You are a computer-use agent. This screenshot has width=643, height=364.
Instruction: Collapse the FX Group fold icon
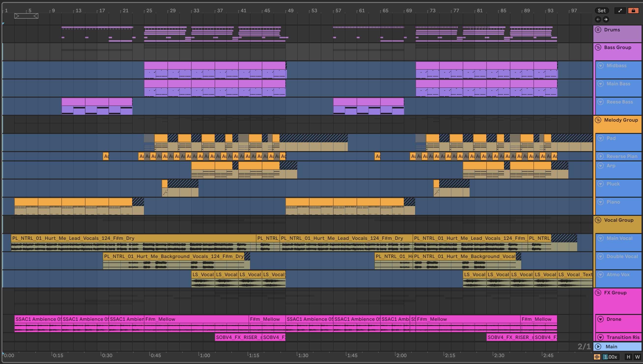pos(598,292)
